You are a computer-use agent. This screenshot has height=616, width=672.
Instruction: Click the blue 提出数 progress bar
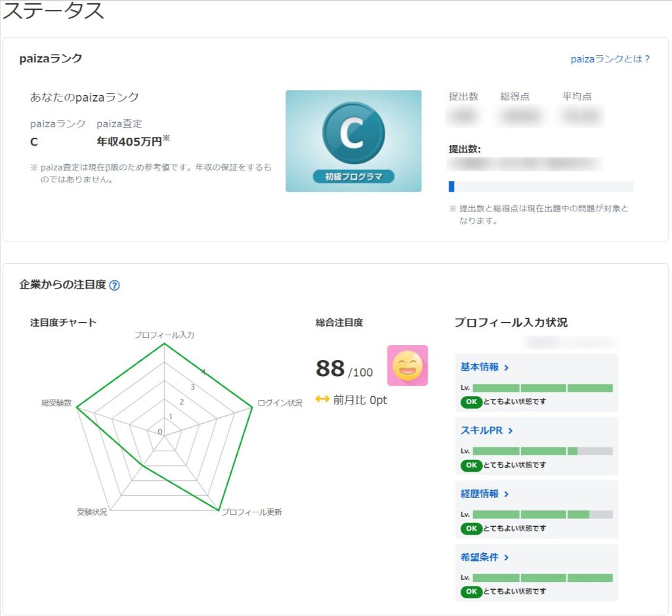click(451, 186)
